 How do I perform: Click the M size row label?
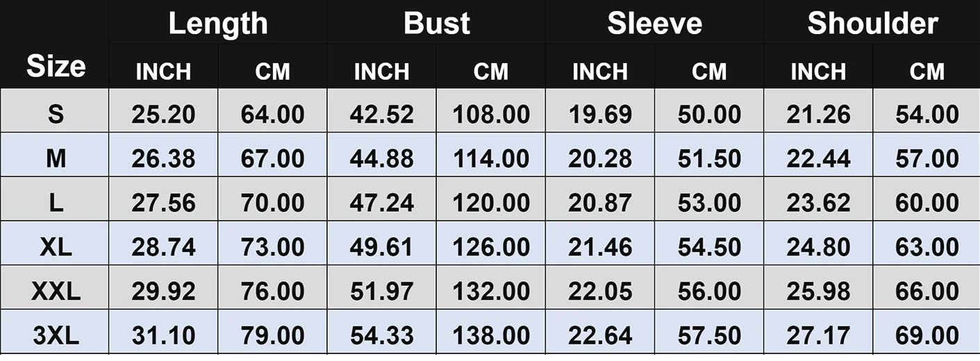pyautogui.click(x=56, y=158)
